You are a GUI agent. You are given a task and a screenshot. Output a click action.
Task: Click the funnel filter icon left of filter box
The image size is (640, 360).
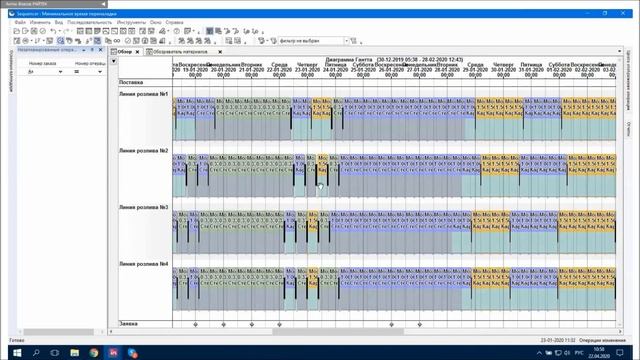pyautogui.click(x=273, y=40)
